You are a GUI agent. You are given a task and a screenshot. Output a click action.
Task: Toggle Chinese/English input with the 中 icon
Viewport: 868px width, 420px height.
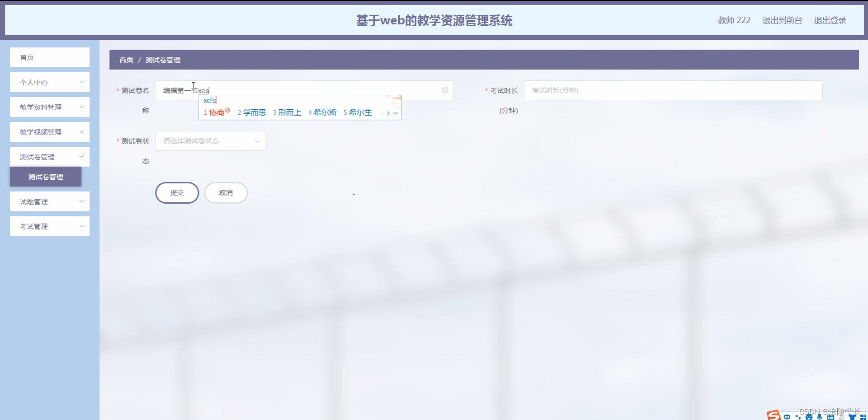(x=788, y=417)
